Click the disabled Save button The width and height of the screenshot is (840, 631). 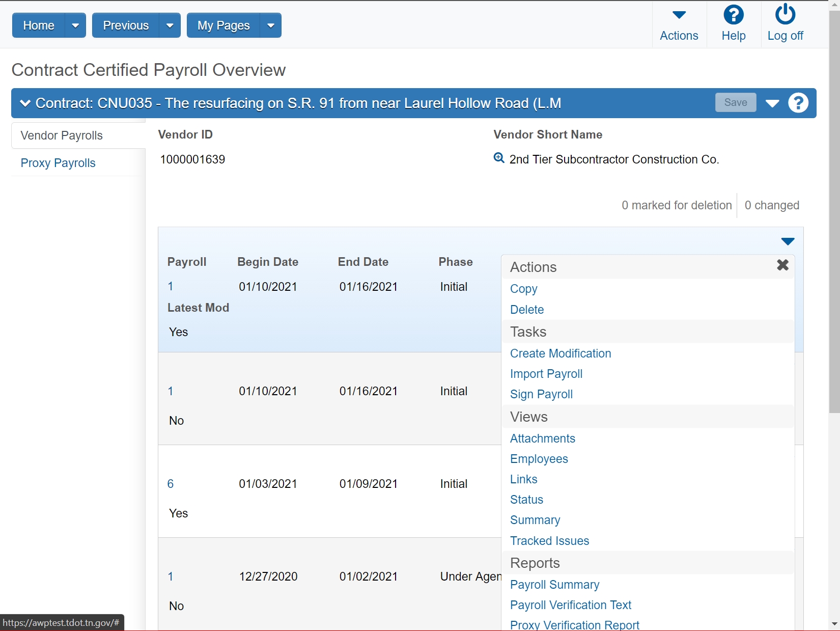[736, 102]
